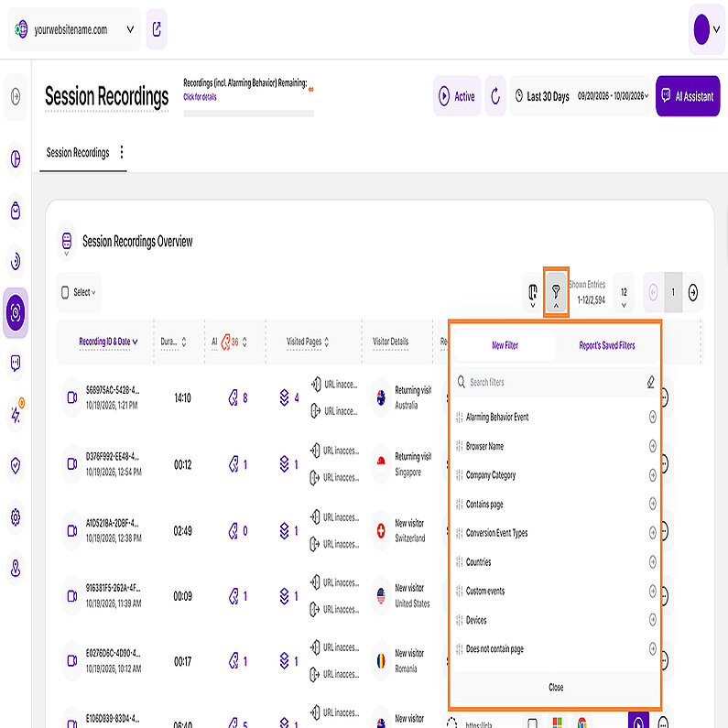Screen dimensions: 728x728
Task: Open the website selector dropdown
Action: pyautogui.click(x=74, y=29)
